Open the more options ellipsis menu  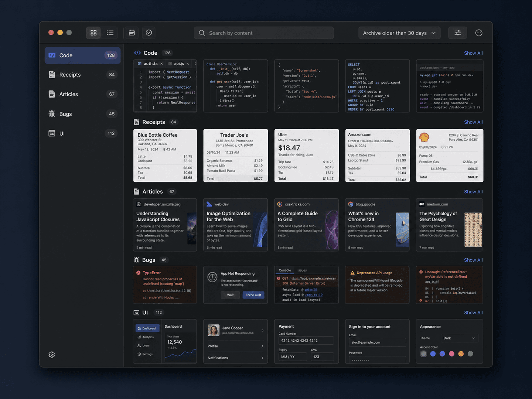point(479,33)
